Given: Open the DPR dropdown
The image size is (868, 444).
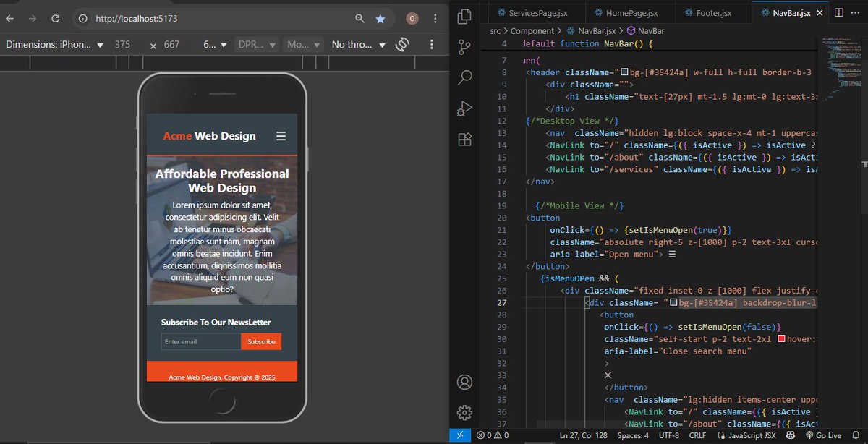Looking at the screenshot, I should 258,45.
